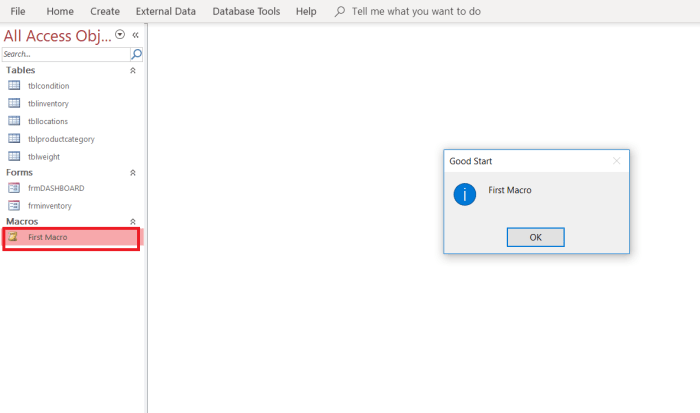Select the frminventory form name
This screenshot has width=700, height=413.
click(x=50, y=206)
